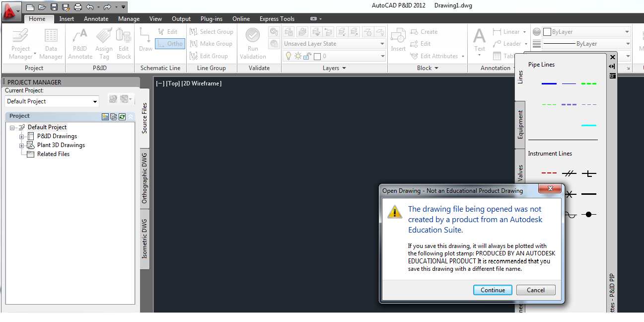Select the thick blue primary pipe line
644x322 pixels.
549,83
